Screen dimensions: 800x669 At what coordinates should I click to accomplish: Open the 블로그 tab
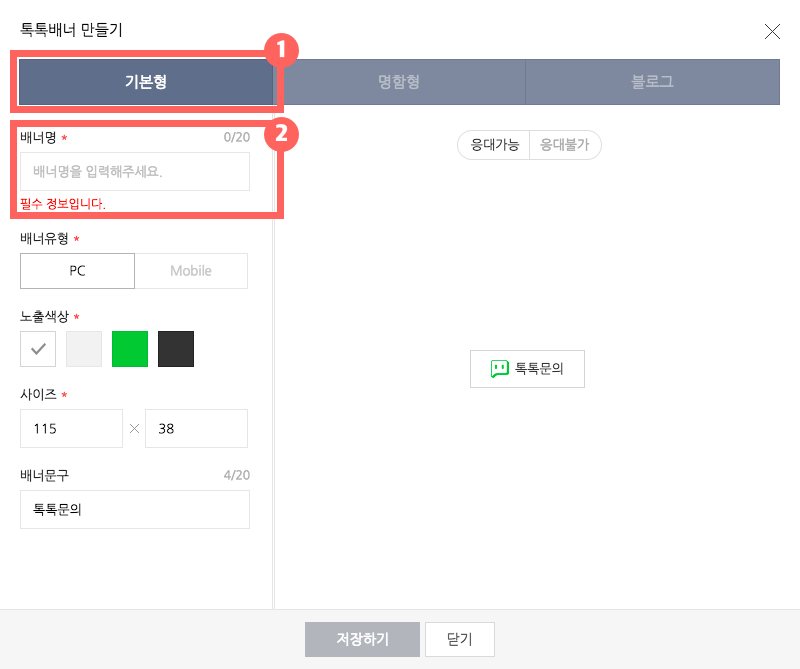(x=652, y=82)
